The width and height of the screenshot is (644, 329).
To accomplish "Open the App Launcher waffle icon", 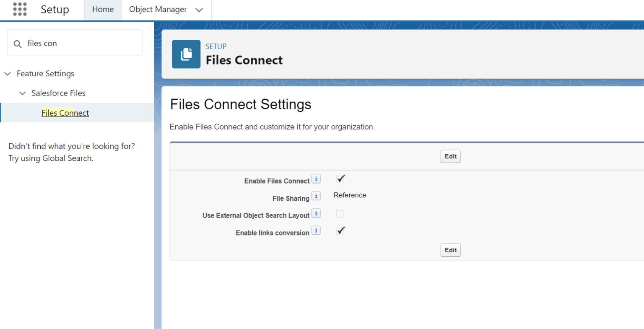I will 20,9.
